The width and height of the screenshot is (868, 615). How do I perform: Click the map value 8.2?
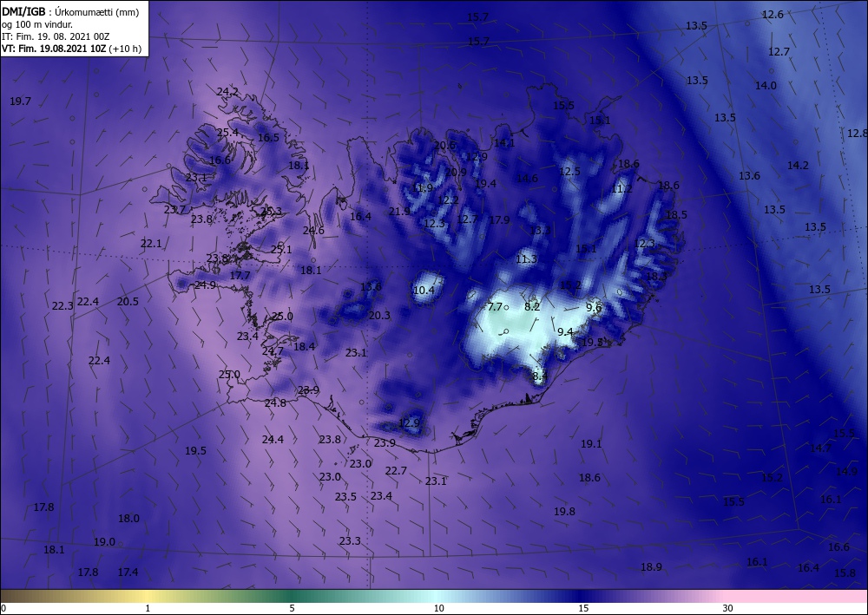532,306
